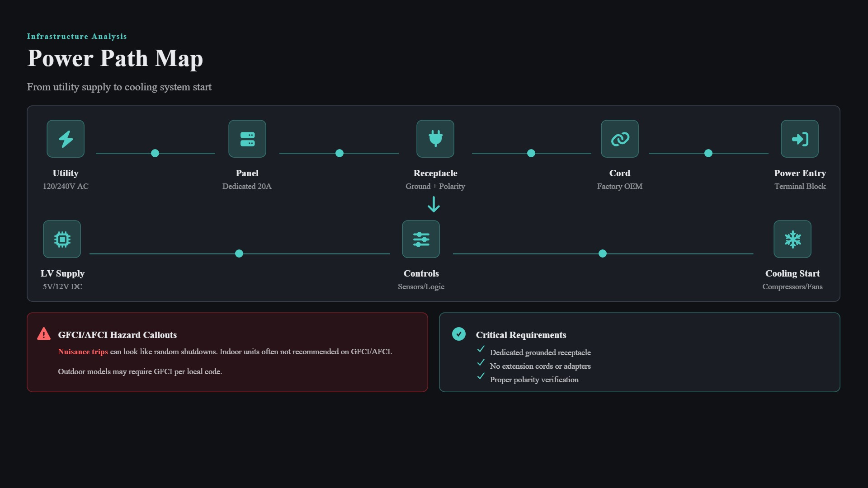Click the Infrastructure Analysis heading label
Image resolution: width=868 pixels, height=488 pixels.
click(x=77, y=36)
